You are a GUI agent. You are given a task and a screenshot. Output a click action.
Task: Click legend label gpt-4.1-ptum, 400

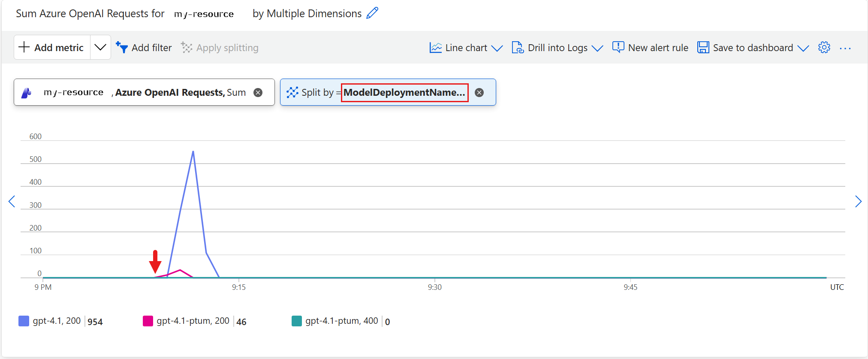342,321
